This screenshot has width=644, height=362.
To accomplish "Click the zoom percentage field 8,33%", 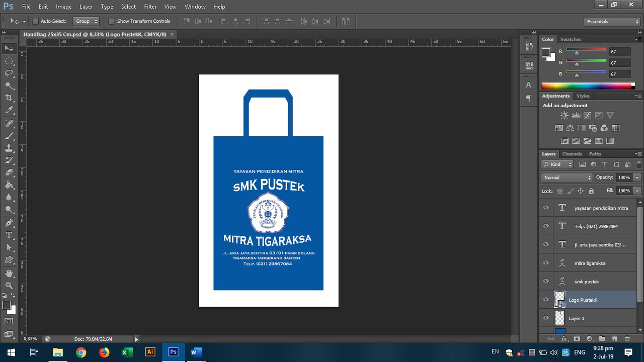I will point(30,339).
